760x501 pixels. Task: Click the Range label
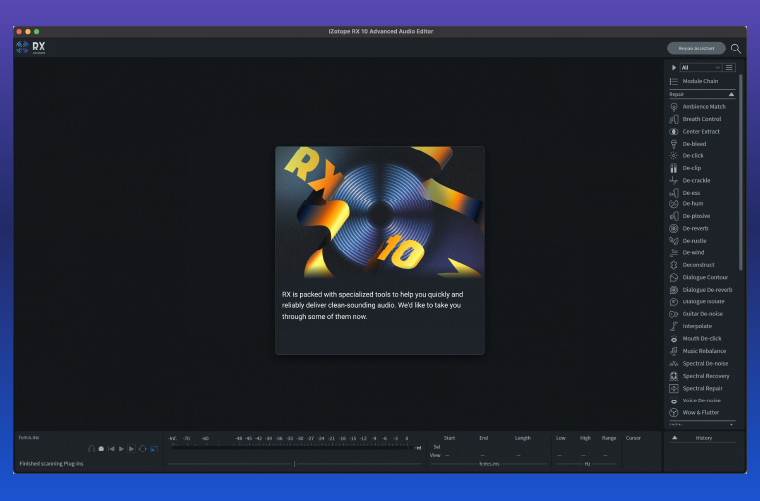pos(609,438)
